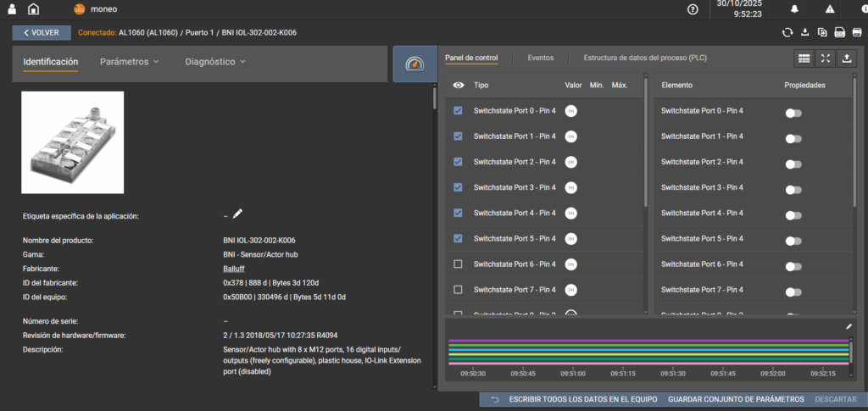Open the dashboard gauge panel button

point(415,64)
